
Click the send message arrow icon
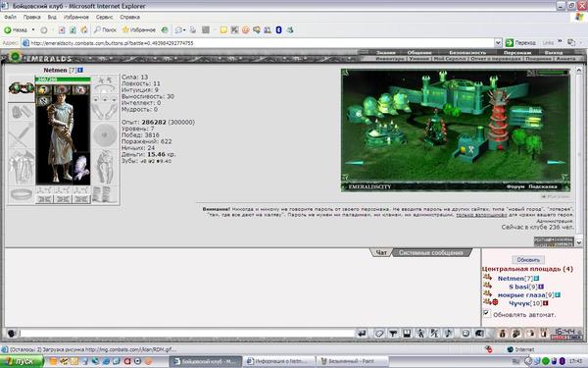coord(362,334)
